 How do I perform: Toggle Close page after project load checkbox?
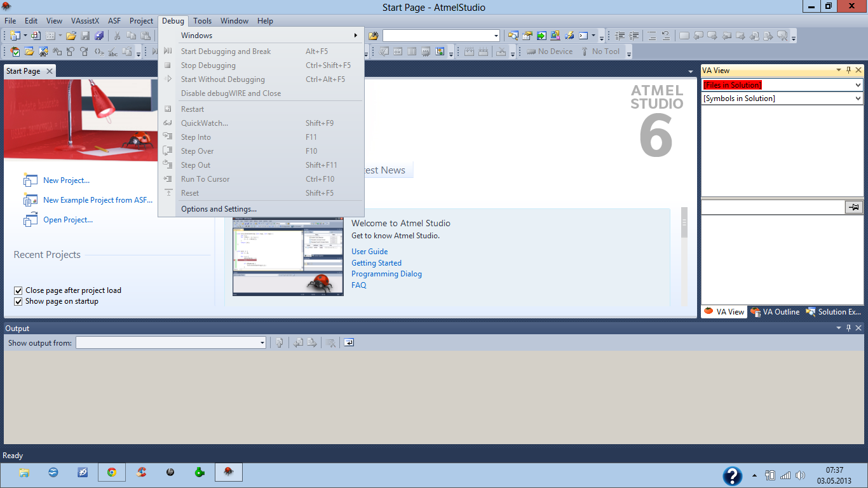pos(18,290)
